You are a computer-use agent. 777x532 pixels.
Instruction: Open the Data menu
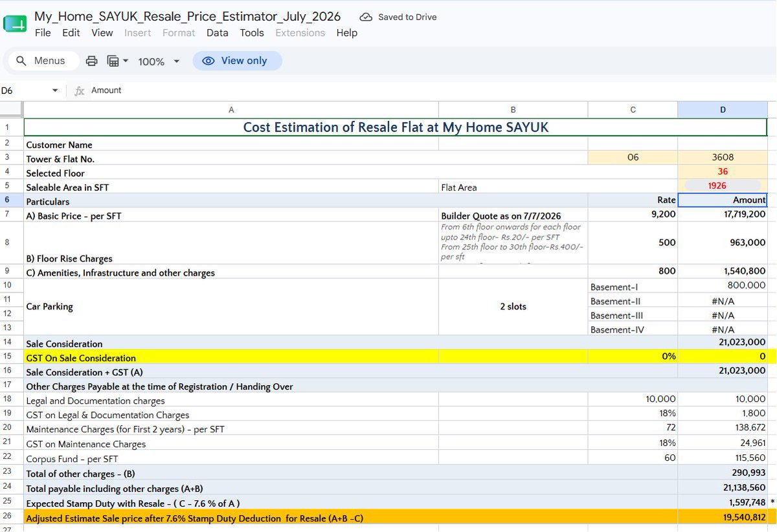click(217, 32)
